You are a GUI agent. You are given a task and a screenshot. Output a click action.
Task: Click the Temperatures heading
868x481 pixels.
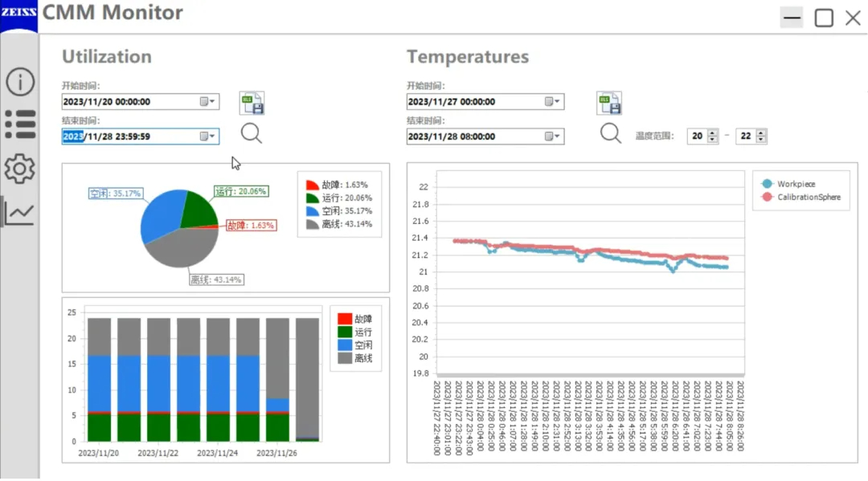click(468, 56)
